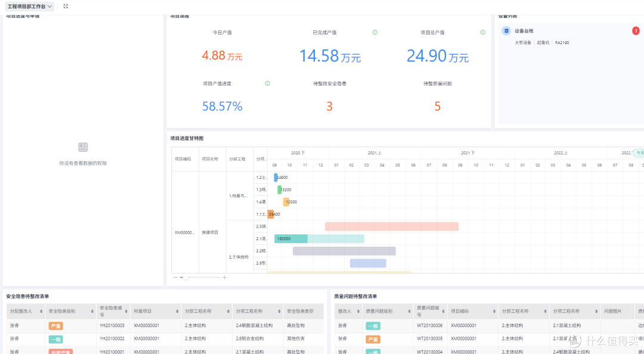The height and width of the screenshot is (354, 644).
Task: Select the pink Gantt bar in row 2.3
Action: [x=392, y=226]
